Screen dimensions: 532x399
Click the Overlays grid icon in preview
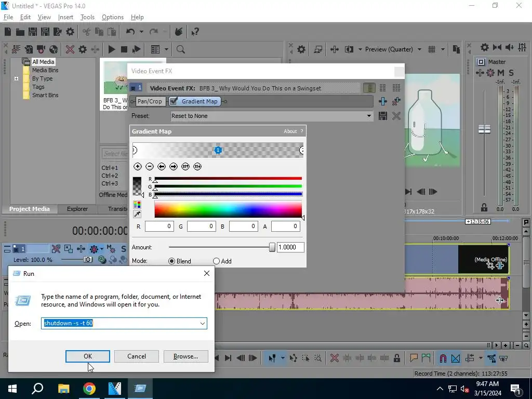tap(432, 49)
